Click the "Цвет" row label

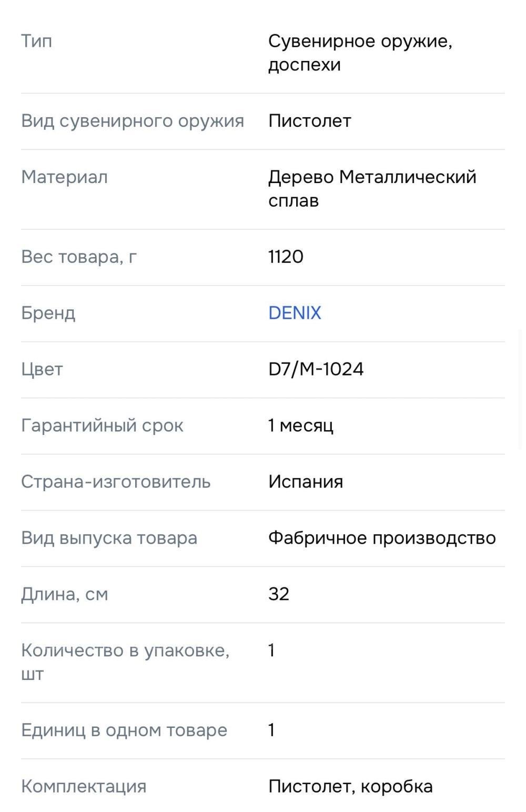42,369
